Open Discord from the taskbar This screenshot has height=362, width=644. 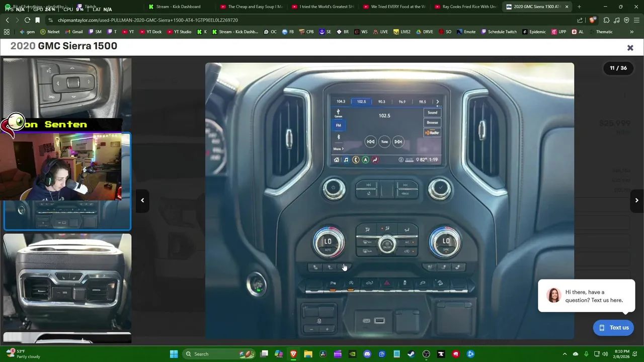coord(367,354)
